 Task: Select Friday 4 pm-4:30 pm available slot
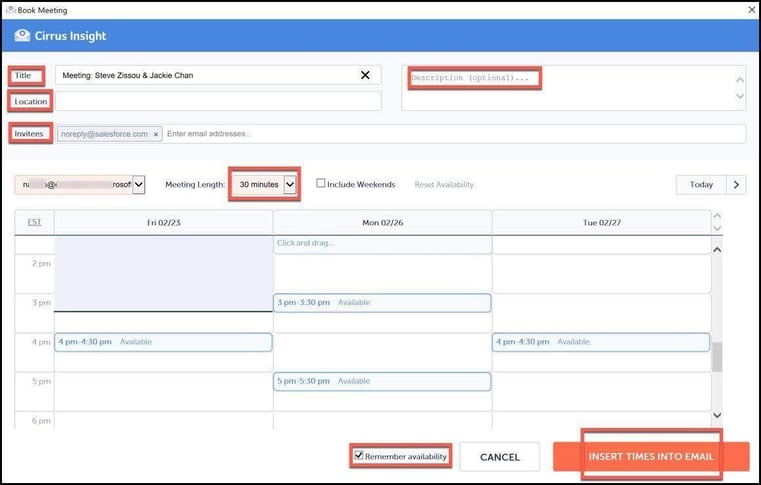[x=163, y=342]
